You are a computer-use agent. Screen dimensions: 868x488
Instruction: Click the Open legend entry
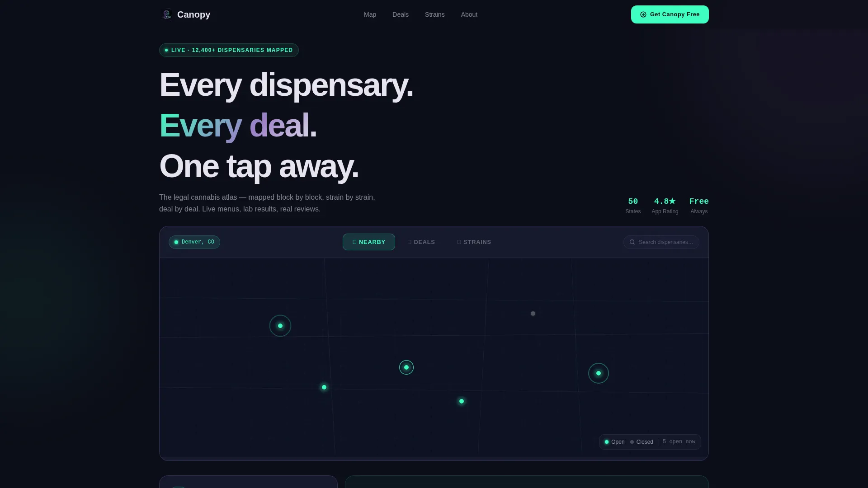tap(615, 442)
